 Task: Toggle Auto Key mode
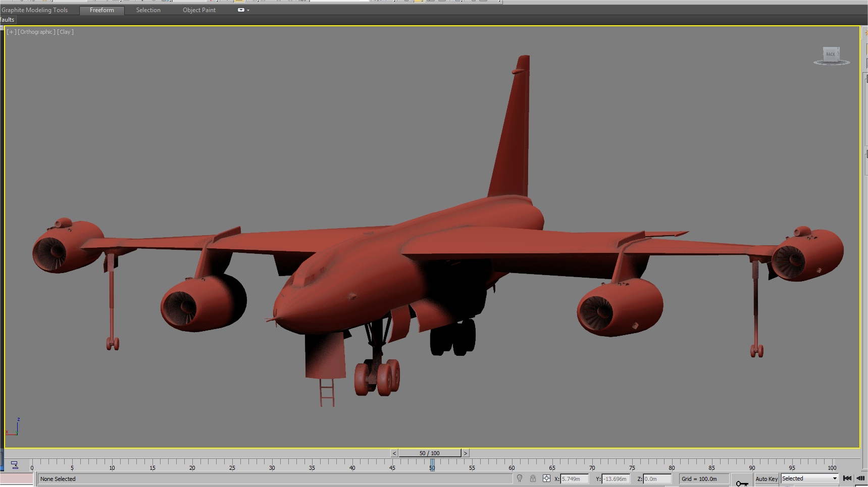(767, 479)
